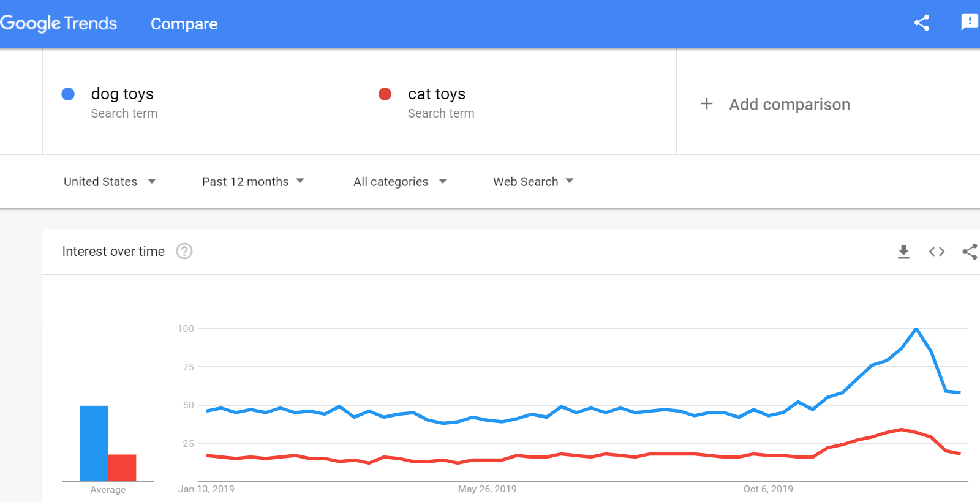This screenshot has width=980, height=502.
Task: Click the red dot next to cat toys
Action: click(385, 94)
